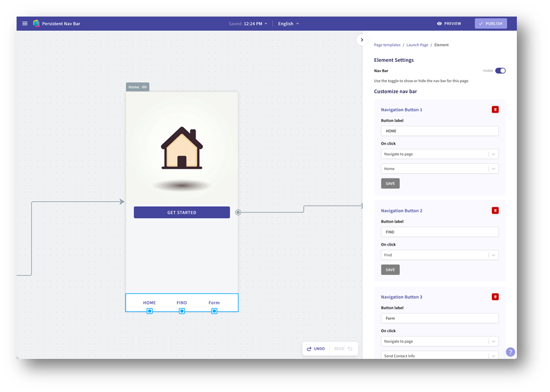Collapse the settings panel with arrow

point(362,40)
